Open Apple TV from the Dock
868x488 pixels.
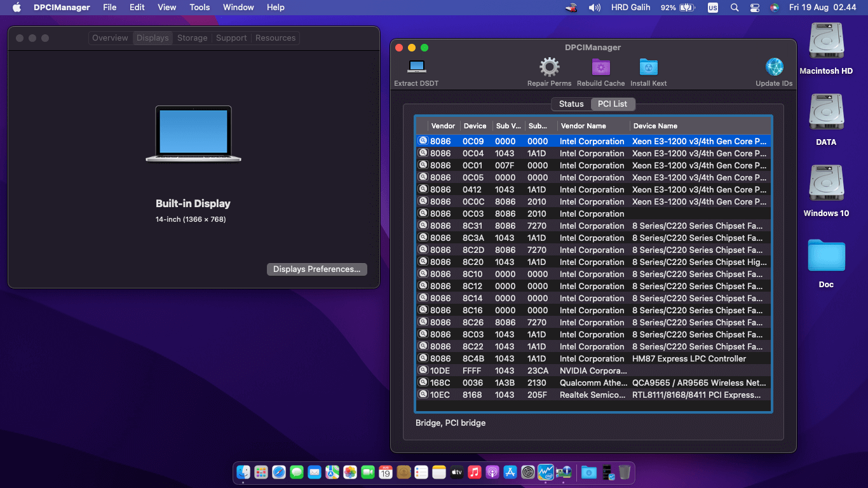[457, 472]
